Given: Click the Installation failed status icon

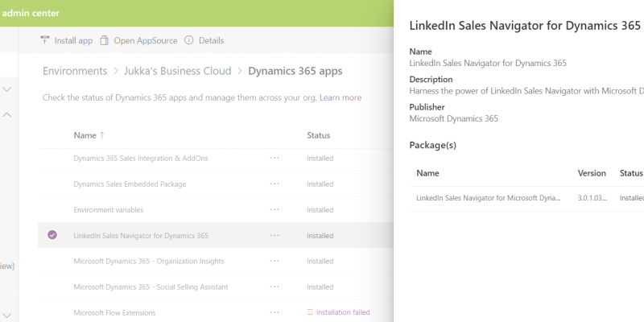Looking at the screenshot, I should pyautogui.click(x=310, y=312).
